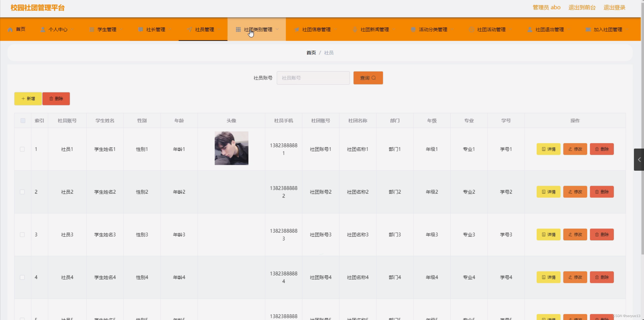Collapse the page with the right-edge chevron
The image size is (644, 320).
click(639, 159)
